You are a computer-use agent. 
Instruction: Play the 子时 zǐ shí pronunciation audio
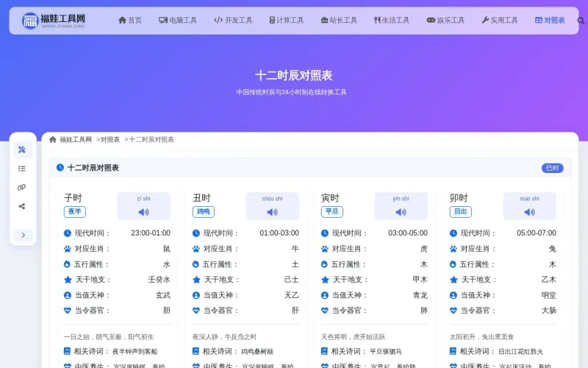coord(143,212)
